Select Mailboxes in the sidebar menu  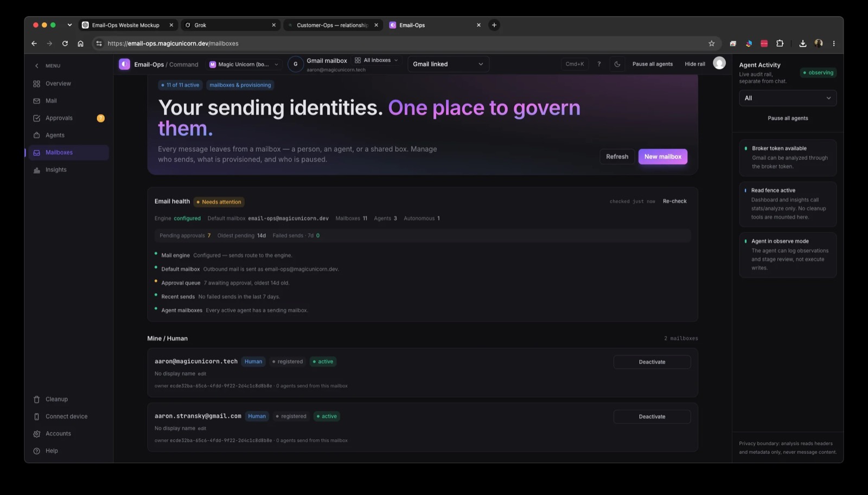coord(67,152)
